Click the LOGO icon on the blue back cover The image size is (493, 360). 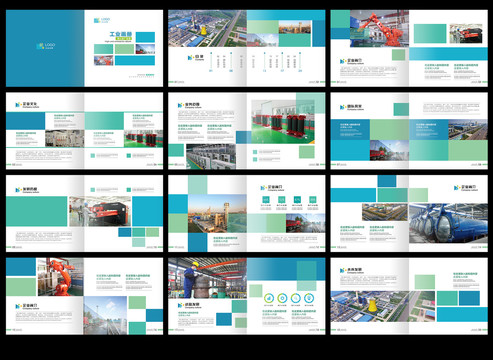pyautogui.click(x=45, y=46)
